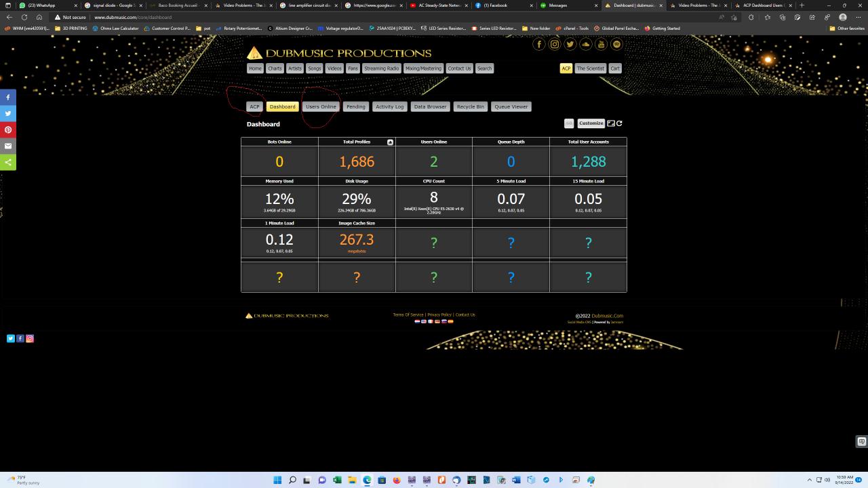Open the YouTube icon in the site header
Screen dimensions: 868x488
[601, 44]
